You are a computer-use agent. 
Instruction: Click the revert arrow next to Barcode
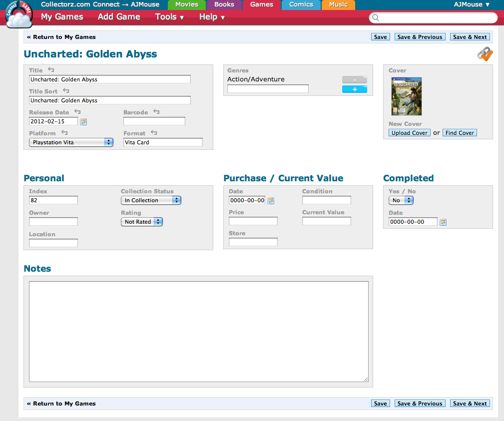point(156,111)
